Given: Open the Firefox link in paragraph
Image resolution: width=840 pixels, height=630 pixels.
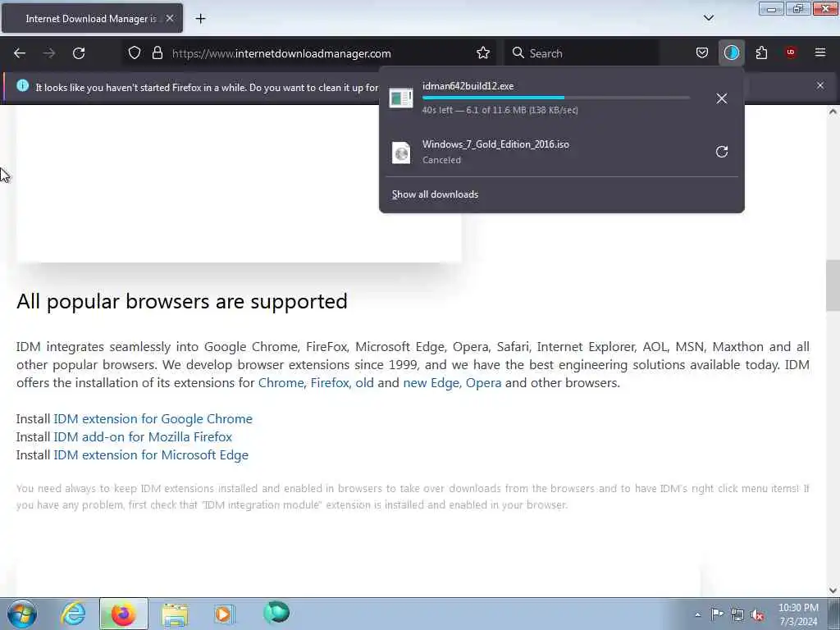Looking at the screenshot, I should pyautogui.click(x=329, y=382).
